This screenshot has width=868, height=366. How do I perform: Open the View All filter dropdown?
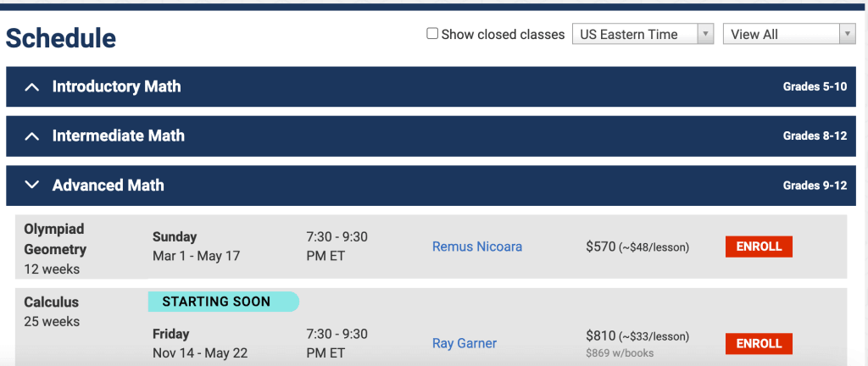(x=788, y=34)
